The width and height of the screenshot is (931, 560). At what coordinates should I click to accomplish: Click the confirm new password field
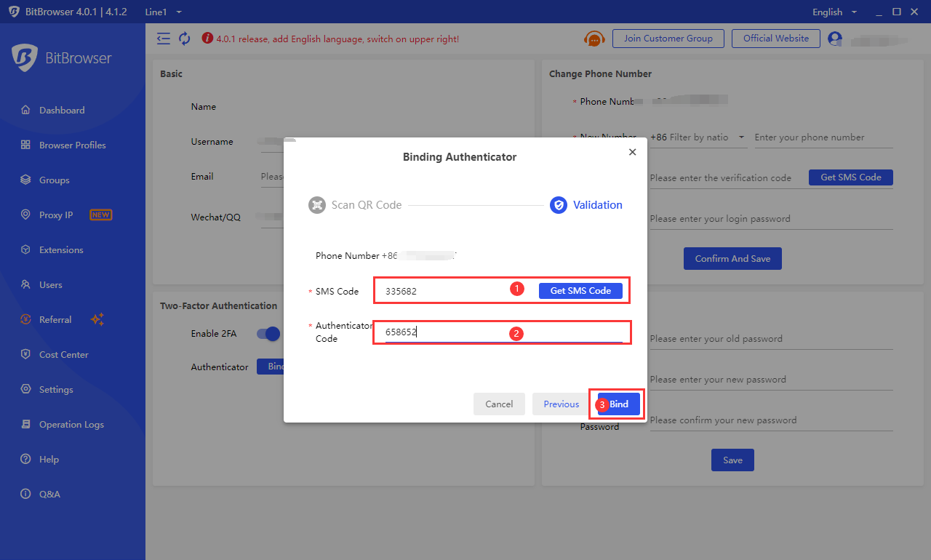pos(771,420)
